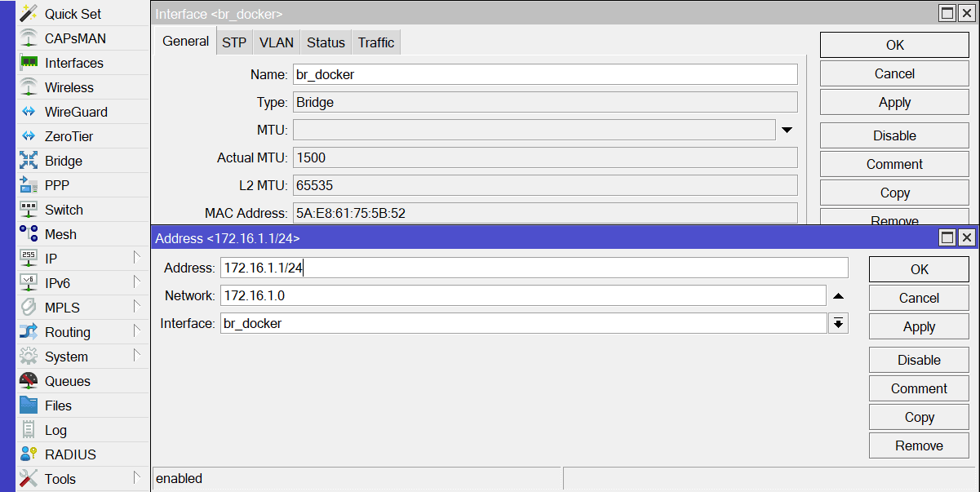This screenshot has width=980, height=492.
Task: Click the Log icon in sidebar
Action: tap(29, 430)
